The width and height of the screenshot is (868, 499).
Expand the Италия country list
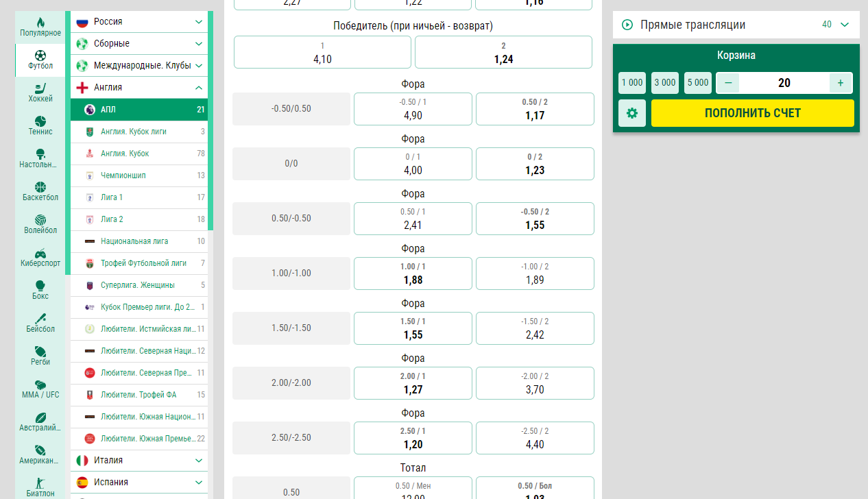[x=139, y=461]
